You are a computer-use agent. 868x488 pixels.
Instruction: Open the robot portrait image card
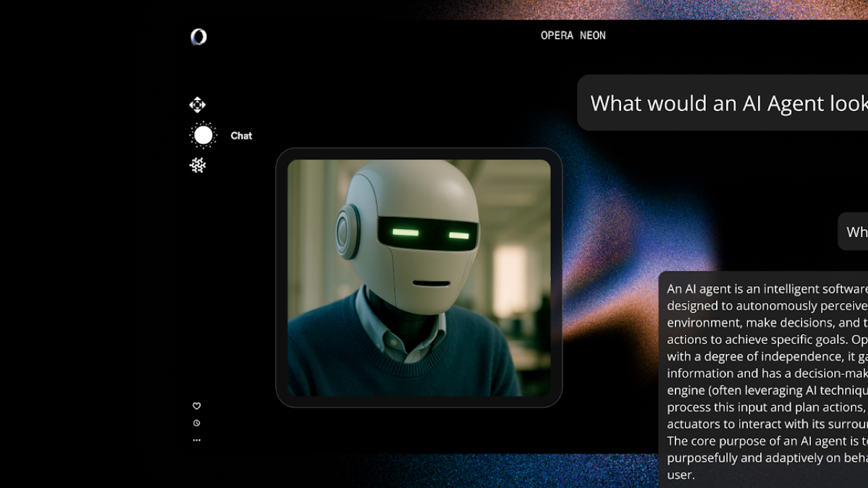pos(418,277)
